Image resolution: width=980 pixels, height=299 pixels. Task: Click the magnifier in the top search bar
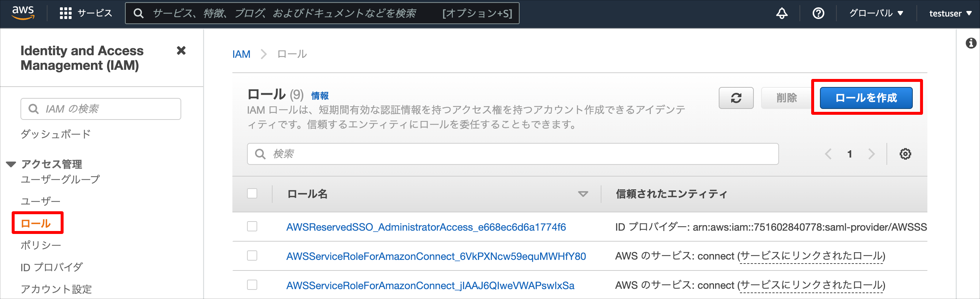pyautogui.click(x=138, y=13)
